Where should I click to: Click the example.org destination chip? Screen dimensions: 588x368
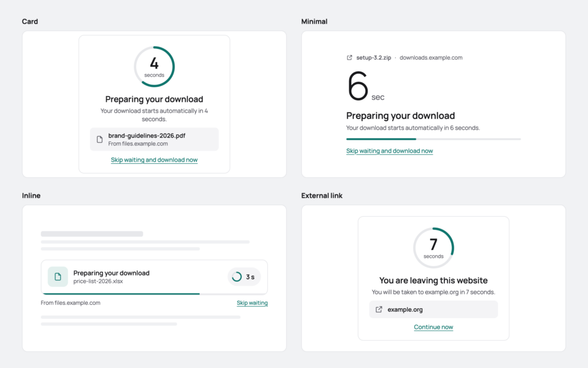(x=434, y=309)
